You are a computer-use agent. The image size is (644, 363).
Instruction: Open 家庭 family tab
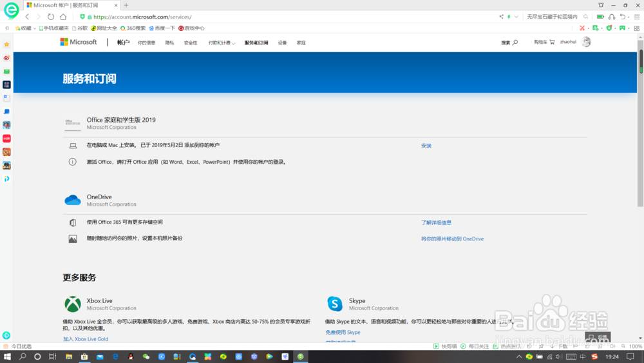tap(301, 43)
